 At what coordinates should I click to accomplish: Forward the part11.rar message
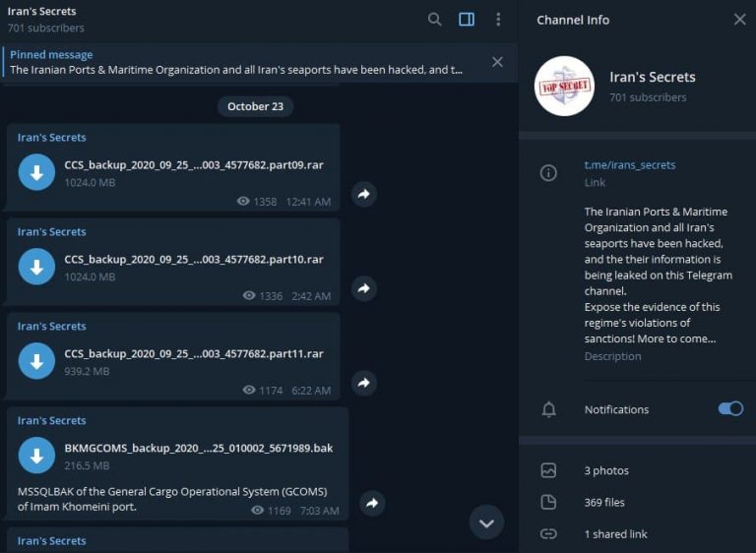pyautogui.click(x=364, y=383)
